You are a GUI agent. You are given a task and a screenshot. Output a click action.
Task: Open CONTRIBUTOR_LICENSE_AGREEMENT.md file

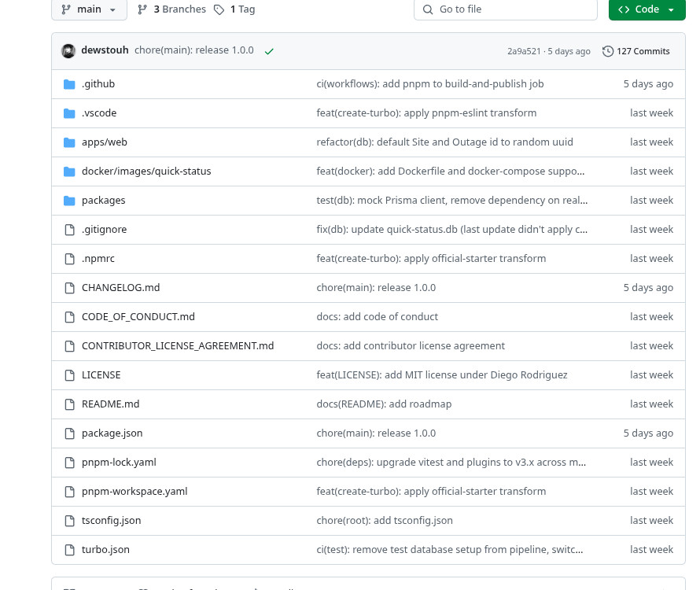(178, 346)
